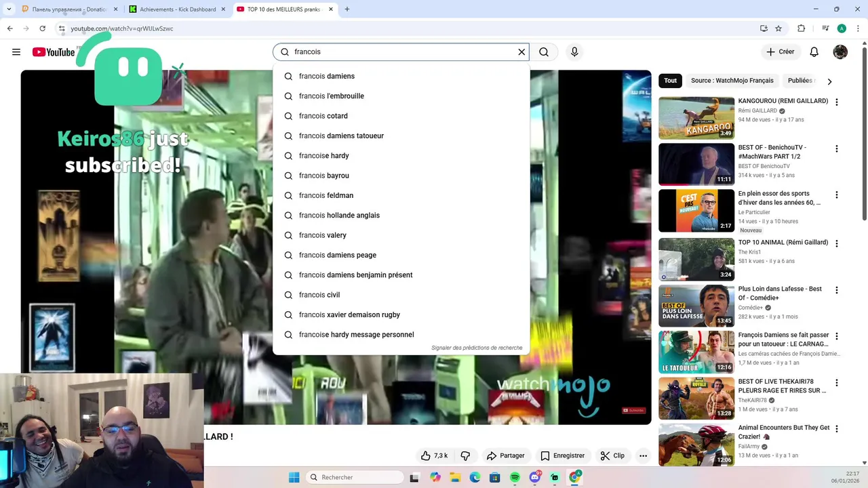Image resolution: width=868 pixels, height=488 pixels.
Task: Select Source : WatchMojo Français chip
Action: (x=732, y=81)
